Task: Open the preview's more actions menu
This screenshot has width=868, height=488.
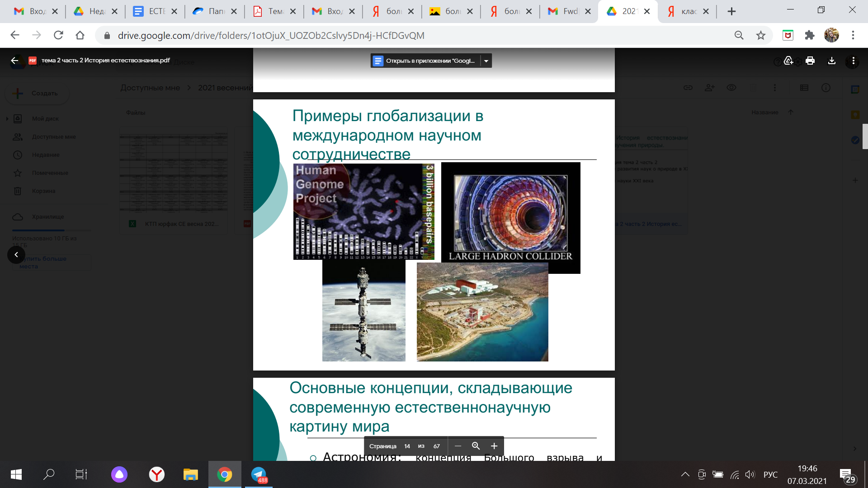Action: pos(854,61)
